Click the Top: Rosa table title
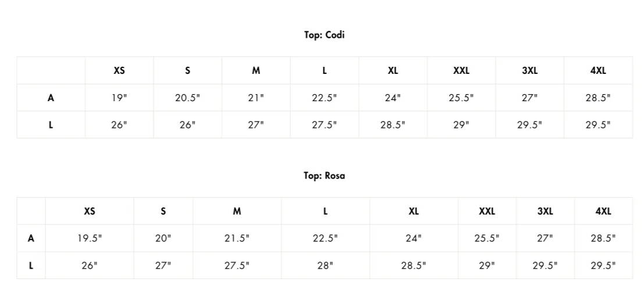The image size is (644, 307). [324, 176]
